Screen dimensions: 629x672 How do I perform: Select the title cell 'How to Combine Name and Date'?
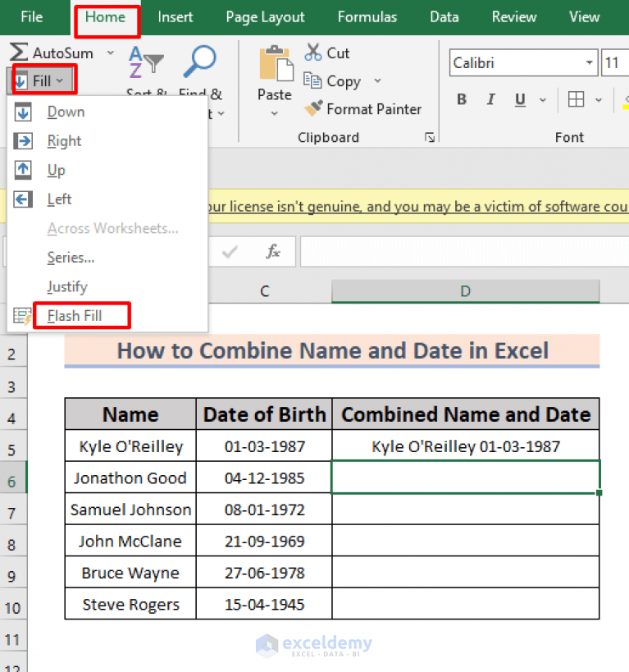coord(332,350)
